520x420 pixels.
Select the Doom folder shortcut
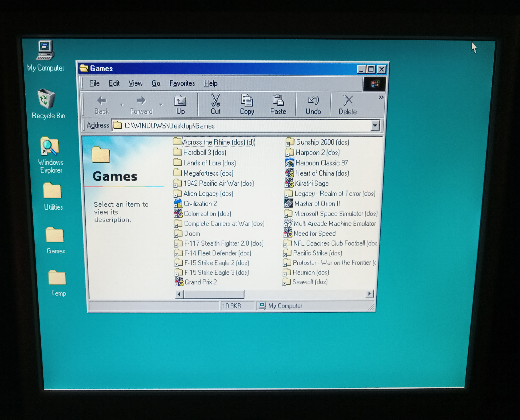(x=178, y=234)
